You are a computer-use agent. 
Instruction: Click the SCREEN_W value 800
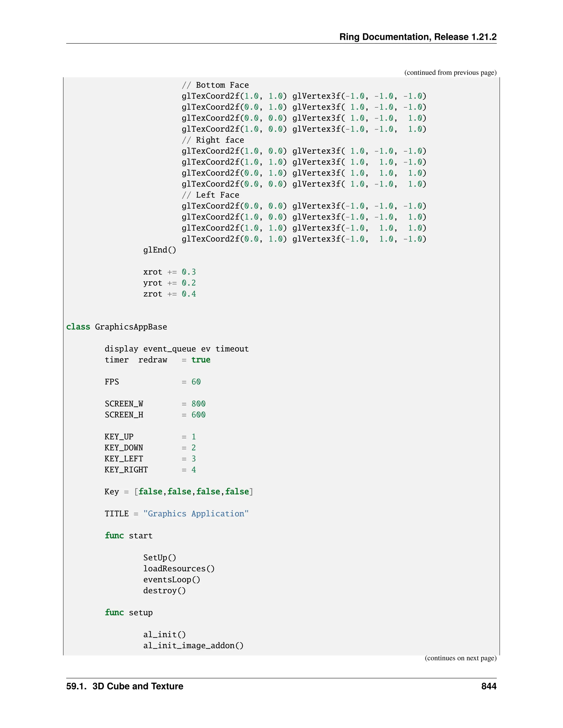pyautogui.click(x=198, y=404)
